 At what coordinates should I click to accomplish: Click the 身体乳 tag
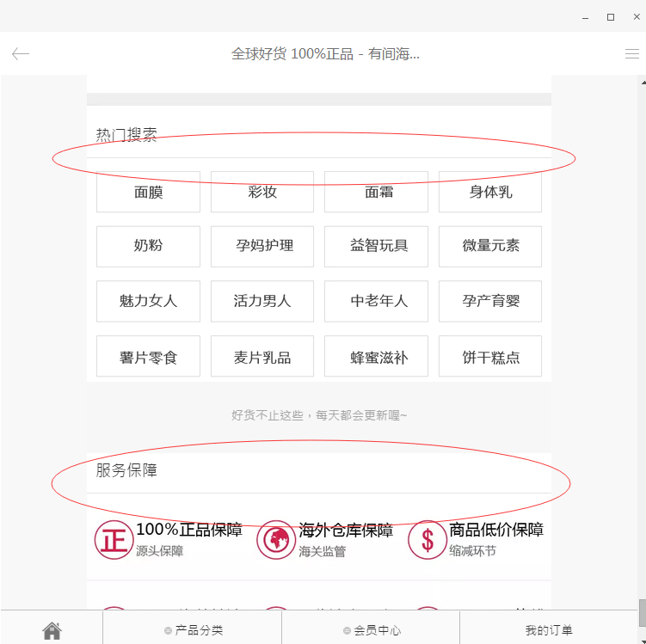coord(490,192)
